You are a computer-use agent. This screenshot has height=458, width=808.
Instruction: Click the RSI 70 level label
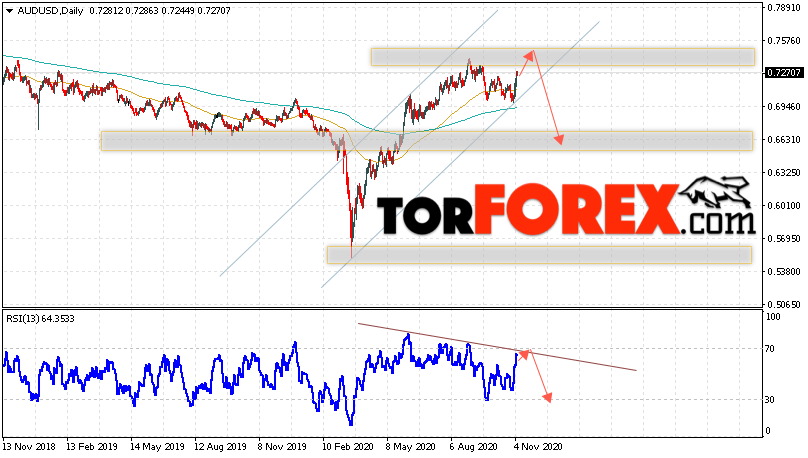770,349
